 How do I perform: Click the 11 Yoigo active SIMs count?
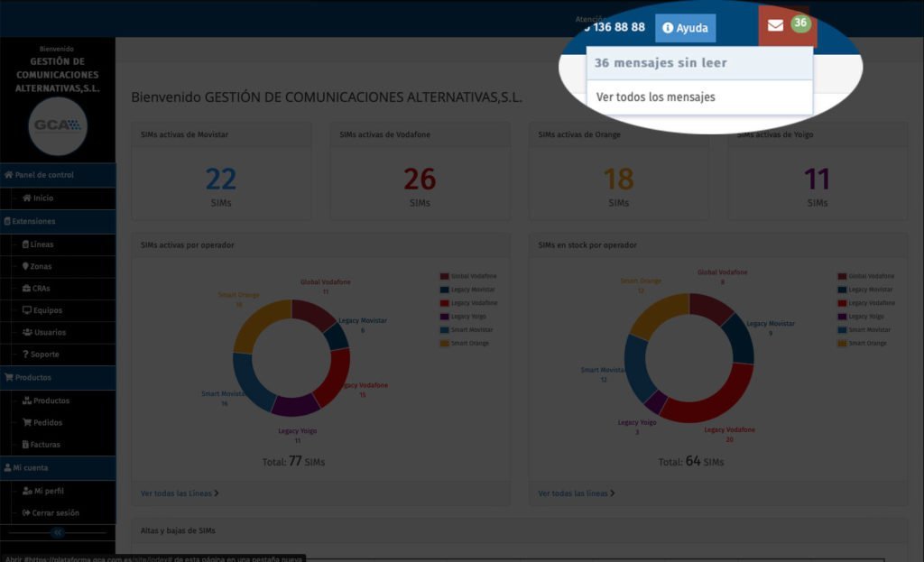point(818,180)
